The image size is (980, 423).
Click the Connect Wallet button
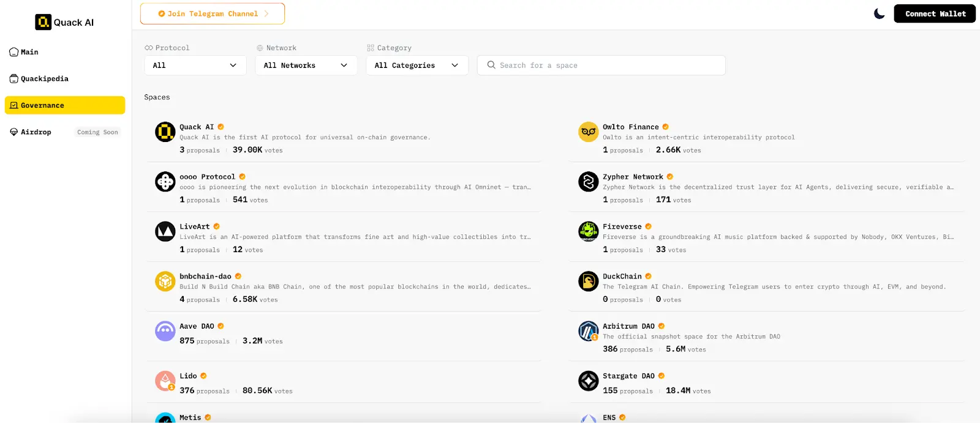935,13
